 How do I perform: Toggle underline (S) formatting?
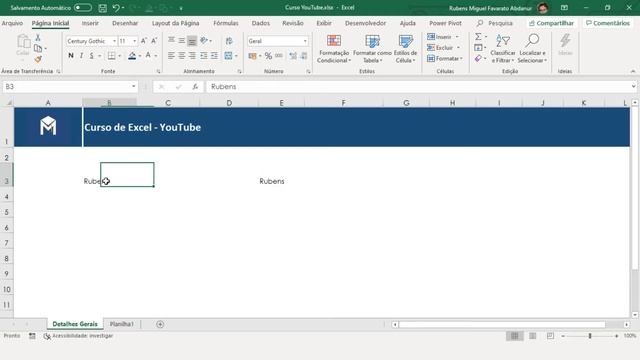(x=91, y=56)
